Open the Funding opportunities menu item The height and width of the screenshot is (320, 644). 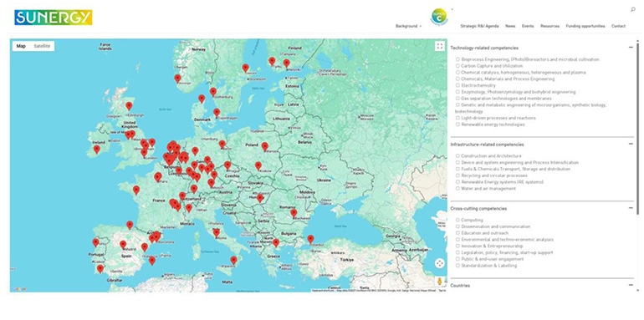pos(585,26)
